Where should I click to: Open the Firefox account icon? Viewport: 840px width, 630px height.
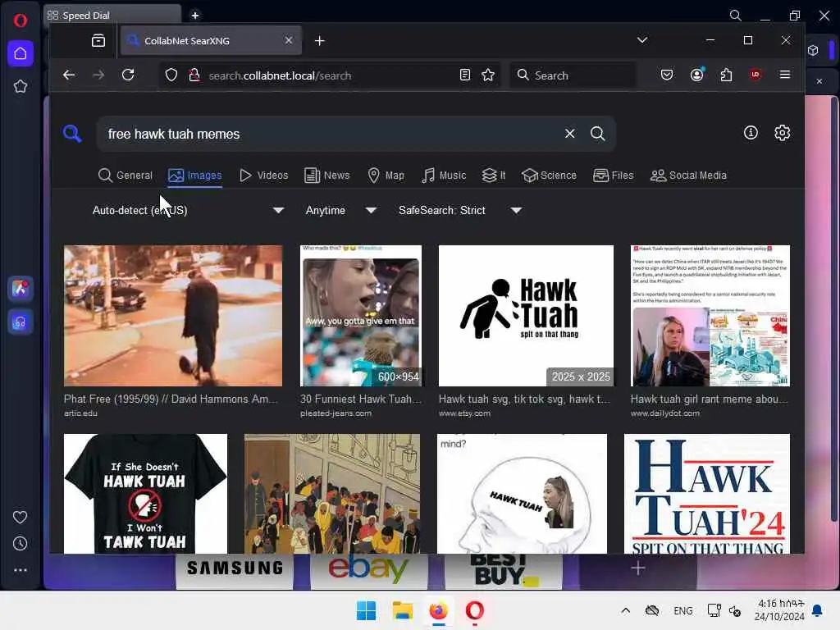pos(696,75)
